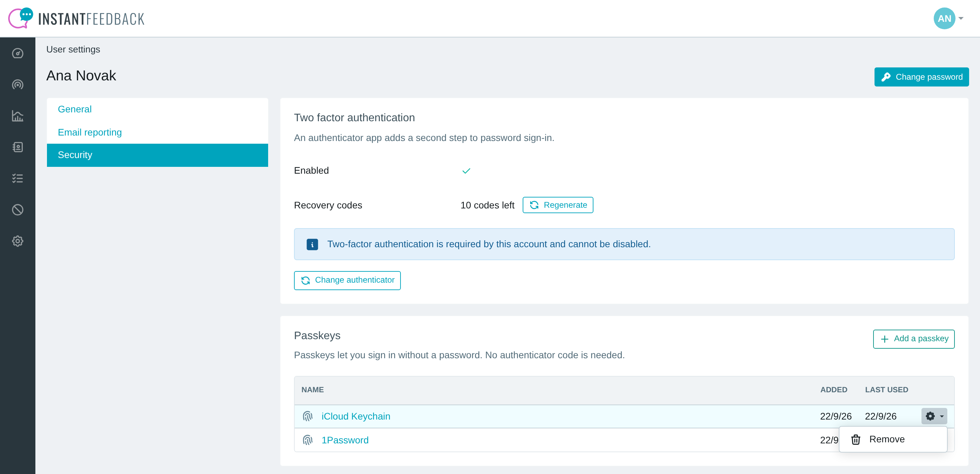Choose Remove from the passkey menu

tap(893, 439)
